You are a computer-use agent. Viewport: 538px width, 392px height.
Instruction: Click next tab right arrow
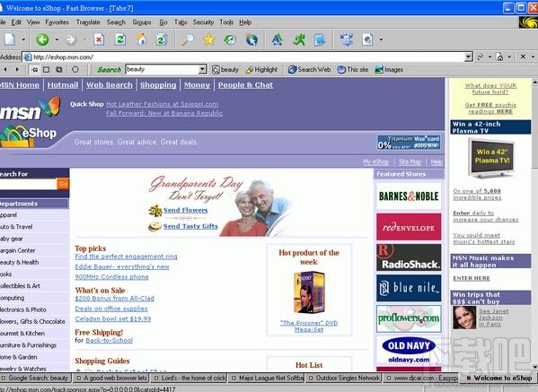(x=17, y=70)
